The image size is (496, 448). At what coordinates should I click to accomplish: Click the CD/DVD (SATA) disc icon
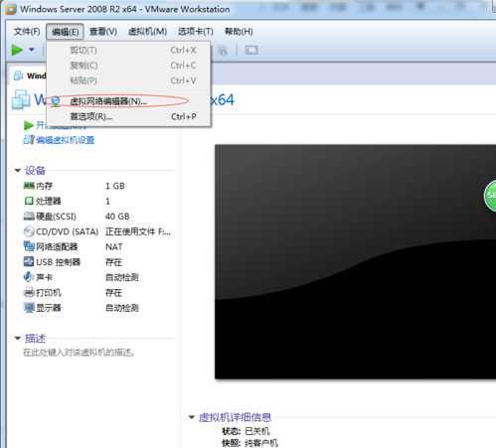(29, 231)
